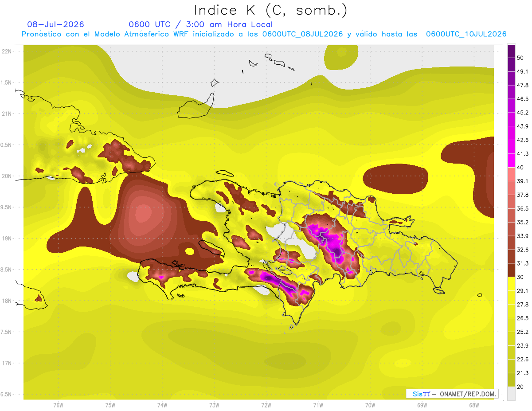Click the "50" color scale label
Image resolution: width=532 pixels, height=411 pixels.
521,58
